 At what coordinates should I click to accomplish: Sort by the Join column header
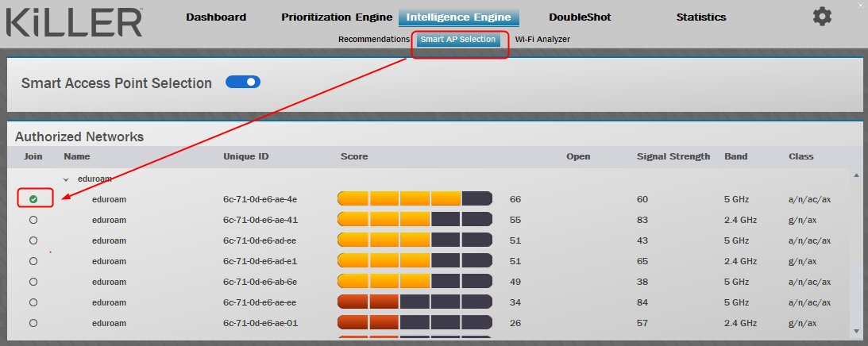coord(33,156)
